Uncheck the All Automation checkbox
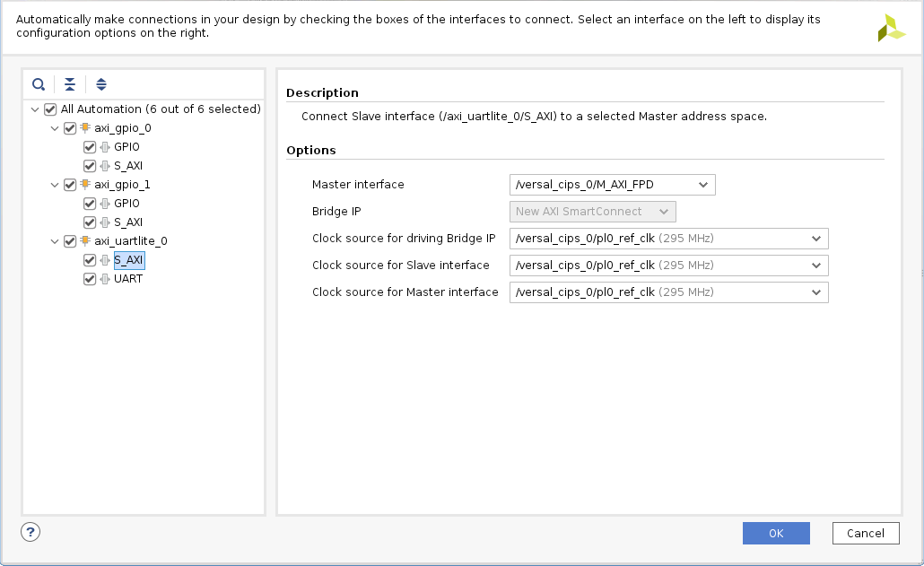The image size is (924, 566). click(50, 109)
